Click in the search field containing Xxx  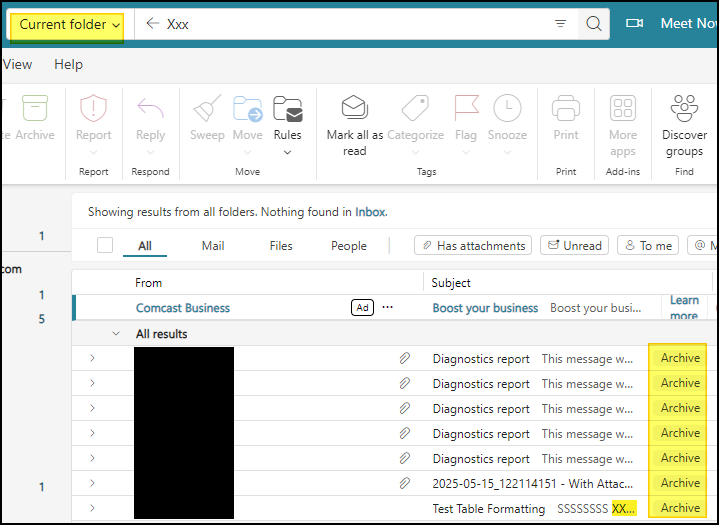358,24
